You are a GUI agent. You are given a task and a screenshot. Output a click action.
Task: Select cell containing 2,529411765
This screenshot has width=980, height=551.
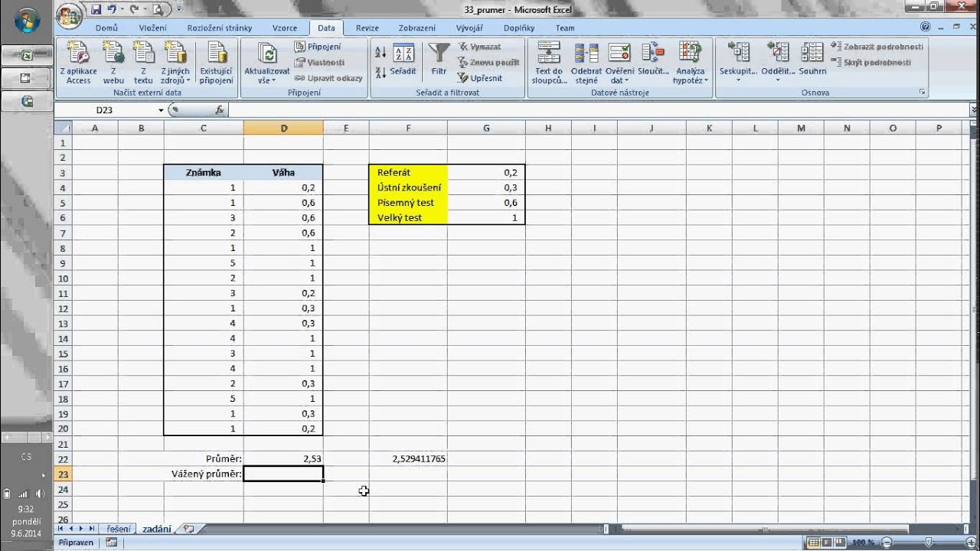(409, 459)
